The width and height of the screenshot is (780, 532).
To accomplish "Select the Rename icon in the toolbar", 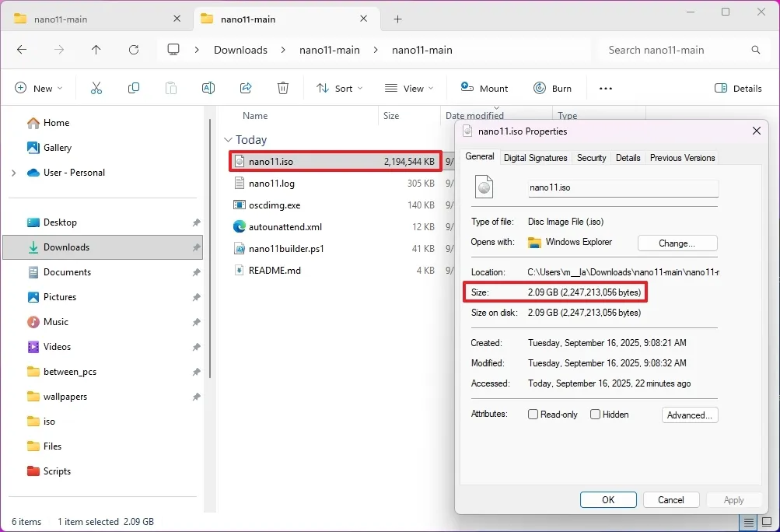I will pos(208,87).
